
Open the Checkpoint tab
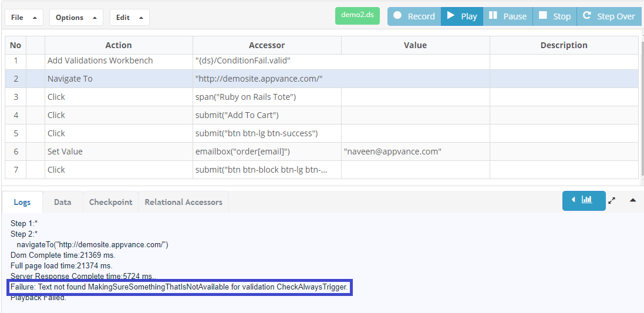pyautogui.click(x=111, y=202)
